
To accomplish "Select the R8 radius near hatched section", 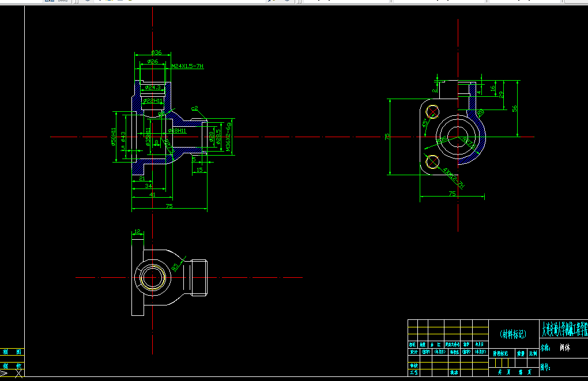I will [x=480, y=112].
